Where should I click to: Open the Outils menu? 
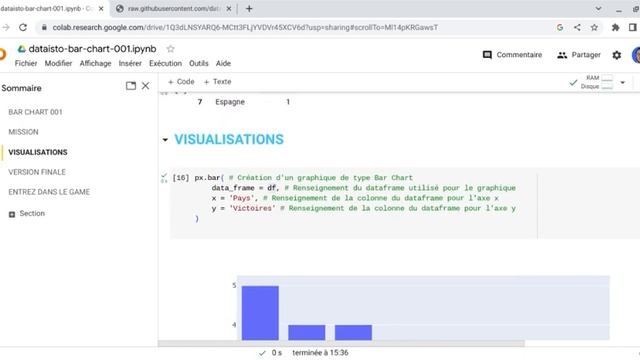tap(199, 63)
